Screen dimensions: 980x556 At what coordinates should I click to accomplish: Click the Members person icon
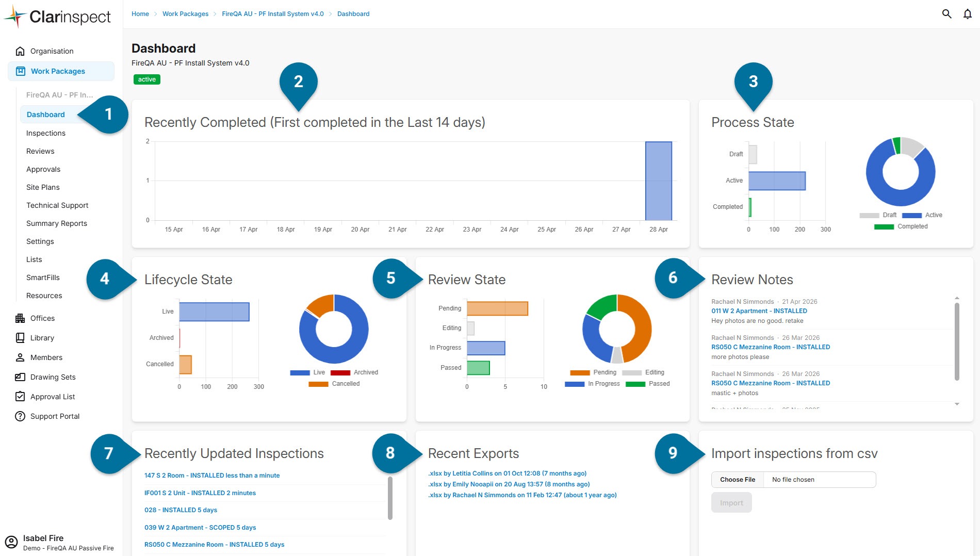(20, 357)
